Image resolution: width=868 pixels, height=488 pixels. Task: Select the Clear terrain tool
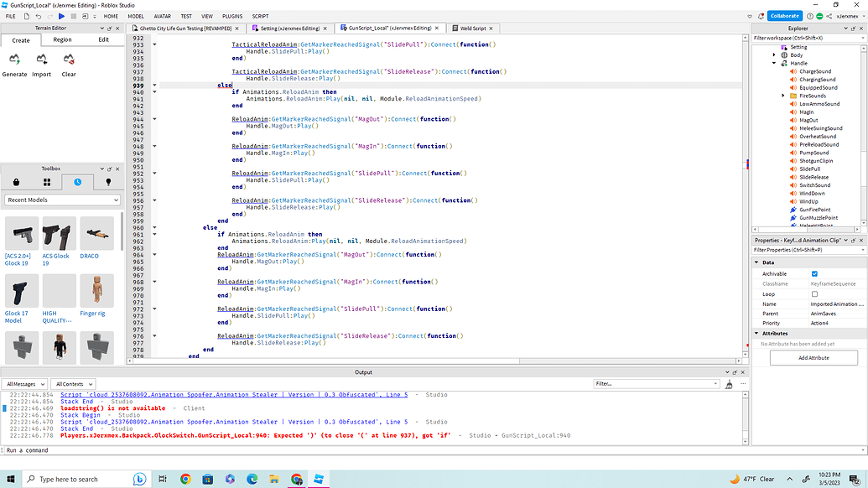(x=68, y=63)
